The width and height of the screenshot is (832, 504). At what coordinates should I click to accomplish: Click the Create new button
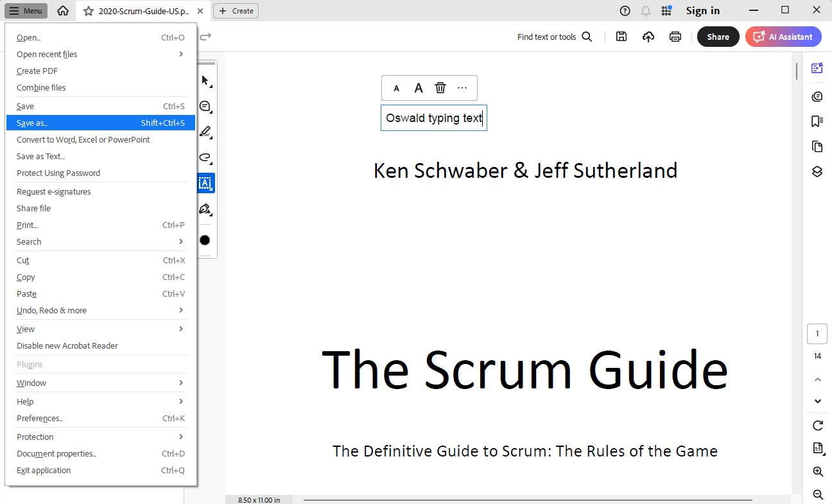[x=236, y=11]
